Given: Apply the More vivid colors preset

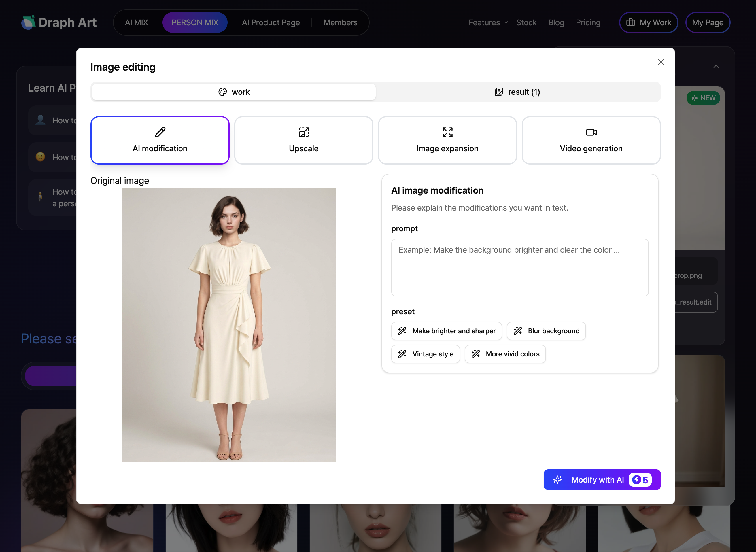Looking at the screenshot, I should point(505,354).
